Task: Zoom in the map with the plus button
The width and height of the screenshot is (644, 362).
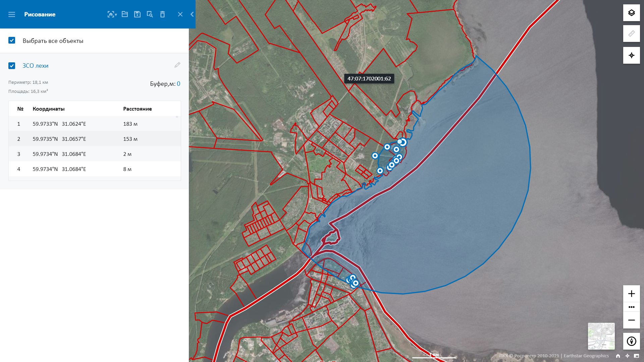Action: pyautogui.click(x=631, y=294)
